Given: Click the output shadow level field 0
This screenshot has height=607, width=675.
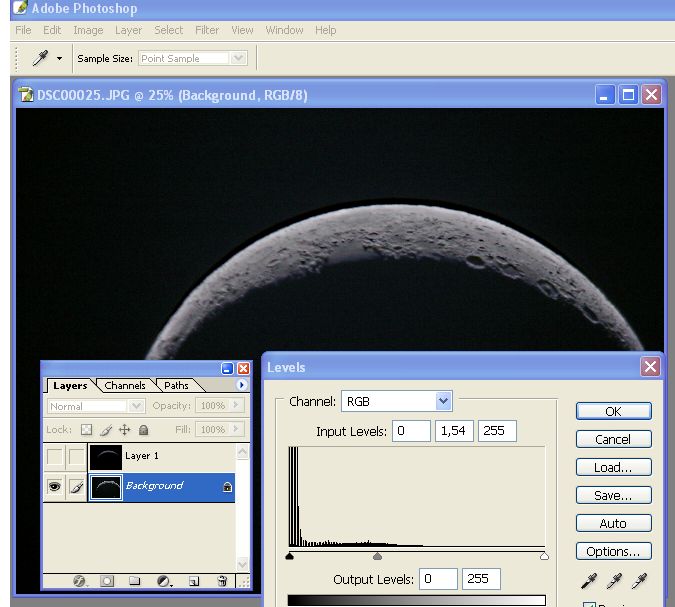Looking at the screenshot, I should (x=438, y=579).
